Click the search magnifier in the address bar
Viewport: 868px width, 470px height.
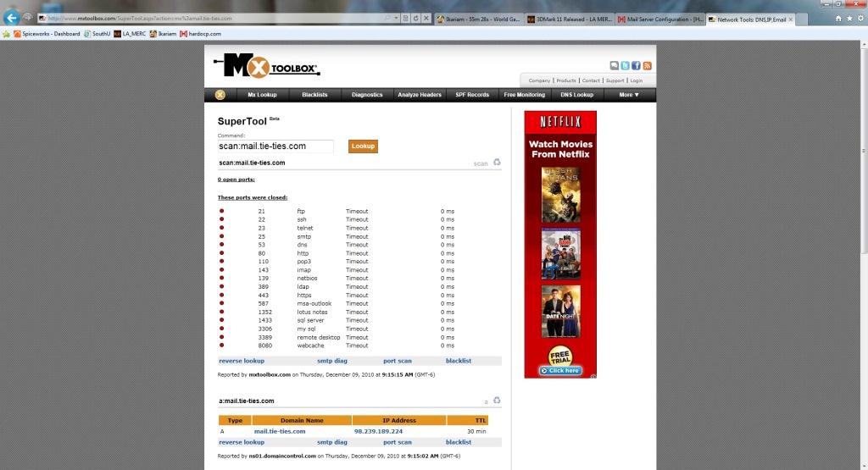(x=387, y=19)
